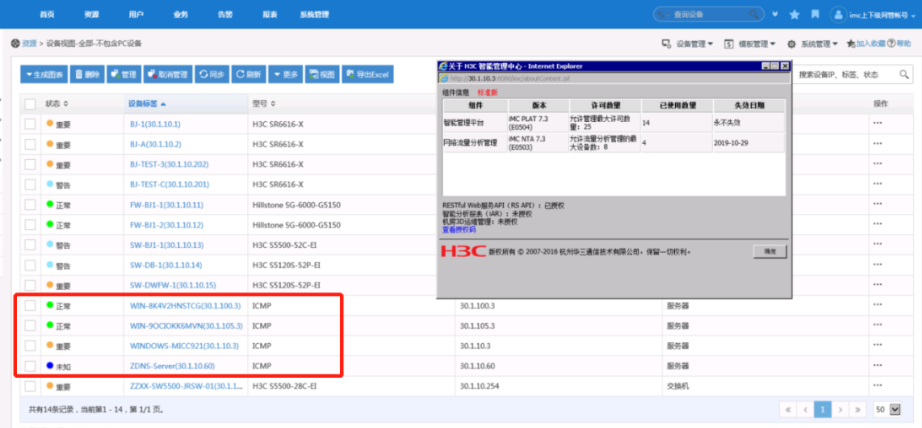Click the next page arrow

point(841,409)
